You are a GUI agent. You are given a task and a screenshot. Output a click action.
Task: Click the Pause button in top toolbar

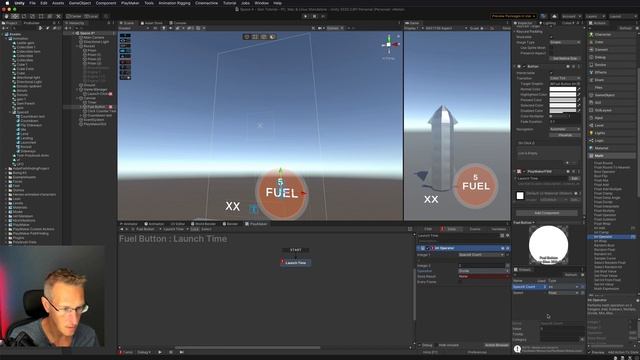(x=314, y=16)
